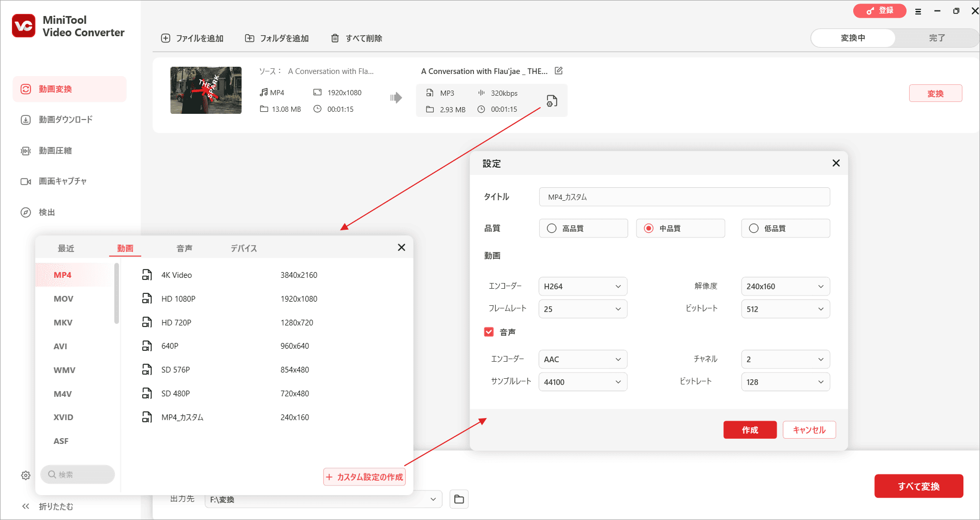Click the キャンセル button
This screenshot has width=980, height=520.
pyautogui.click(x=809, y=430)
